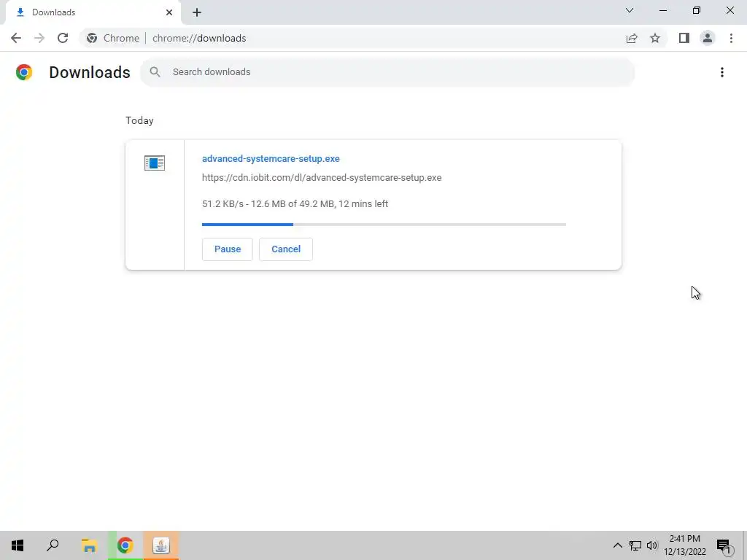Open the Java app in taskbar

(x=161, y=545)
